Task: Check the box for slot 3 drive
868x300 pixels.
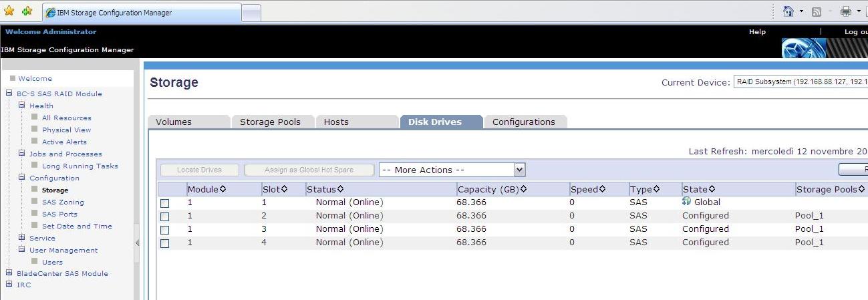Action: (165, 230)
